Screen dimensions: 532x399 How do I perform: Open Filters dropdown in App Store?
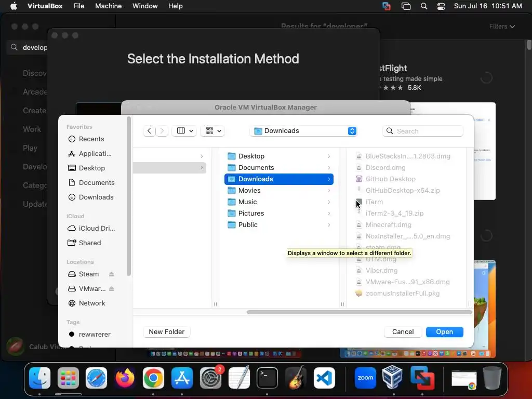[x=502, y=26]
